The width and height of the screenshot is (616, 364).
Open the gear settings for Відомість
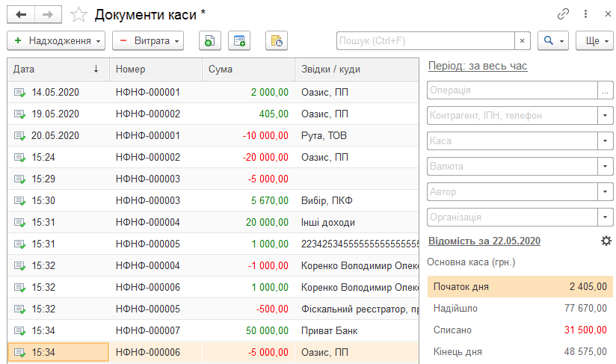(x=606, y=241)
